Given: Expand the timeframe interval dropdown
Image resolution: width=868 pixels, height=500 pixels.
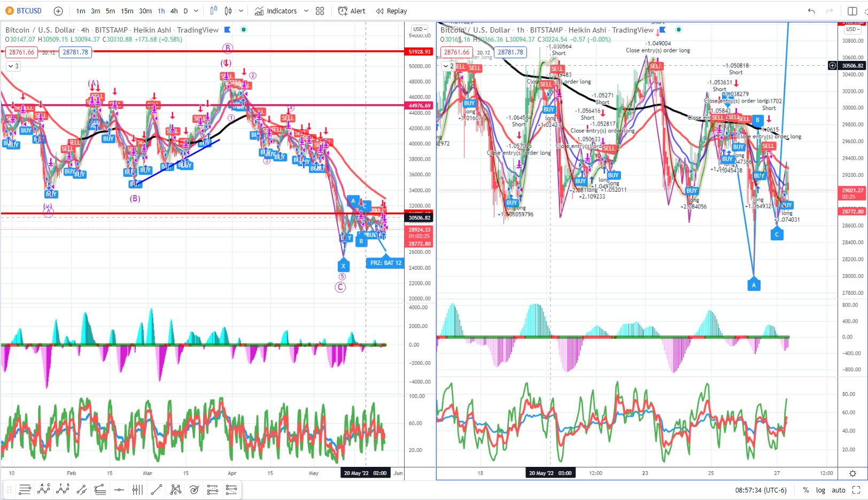Looking at the screenshot, I should 196,11.
